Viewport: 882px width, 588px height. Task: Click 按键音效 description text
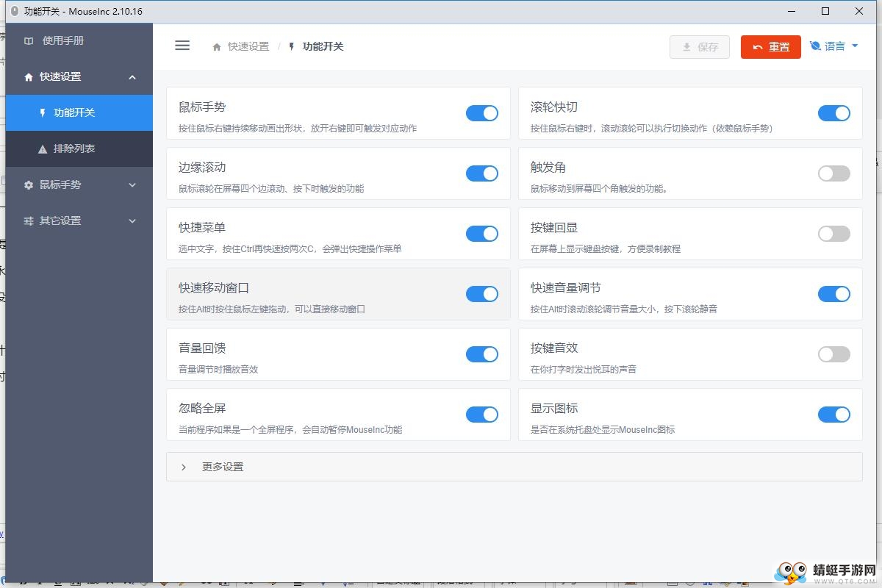(x=584, y=370)
